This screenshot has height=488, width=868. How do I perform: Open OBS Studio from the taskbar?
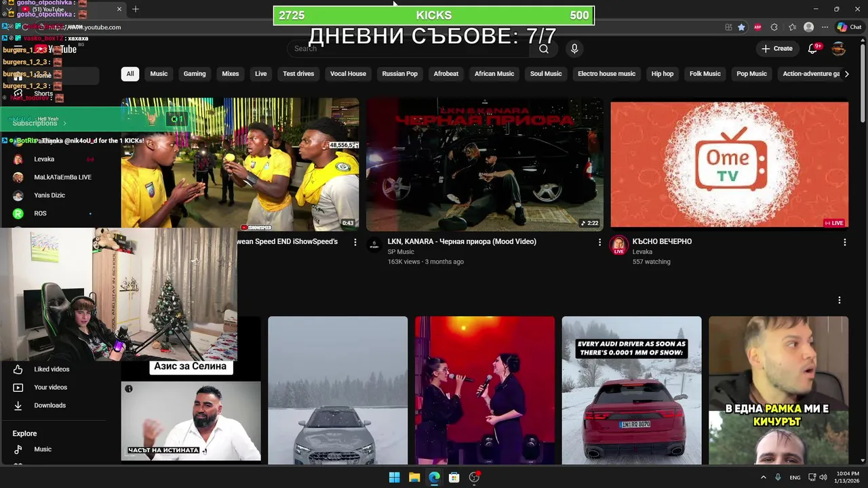point(475,477)
